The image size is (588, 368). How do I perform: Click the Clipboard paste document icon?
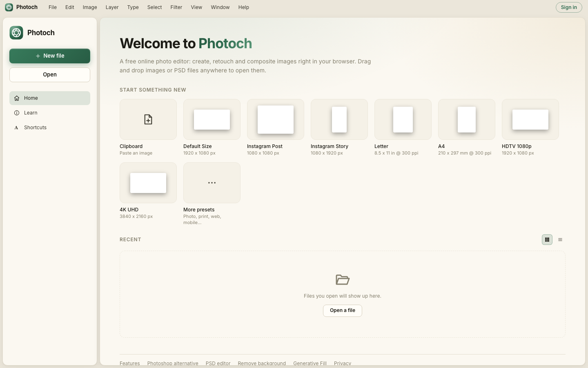point(148,119)
